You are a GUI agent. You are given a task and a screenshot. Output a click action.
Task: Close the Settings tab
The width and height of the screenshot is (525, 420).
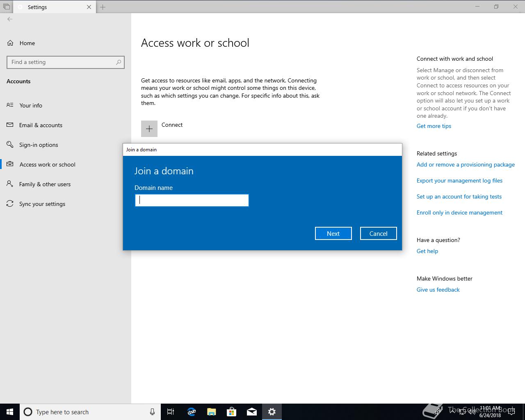click(x=89, y=7)
